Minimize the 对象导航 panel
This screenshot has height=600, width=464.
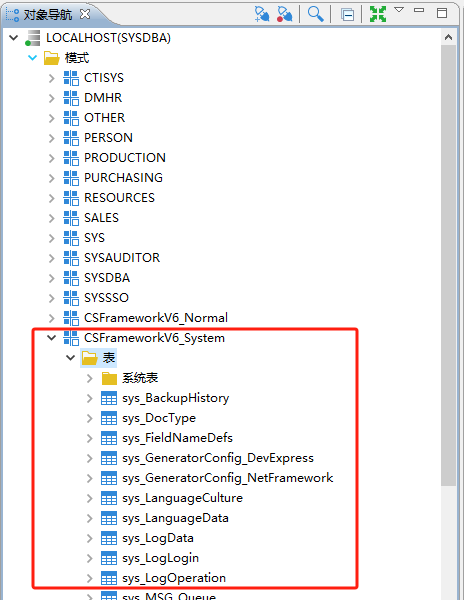click(419, 10)
